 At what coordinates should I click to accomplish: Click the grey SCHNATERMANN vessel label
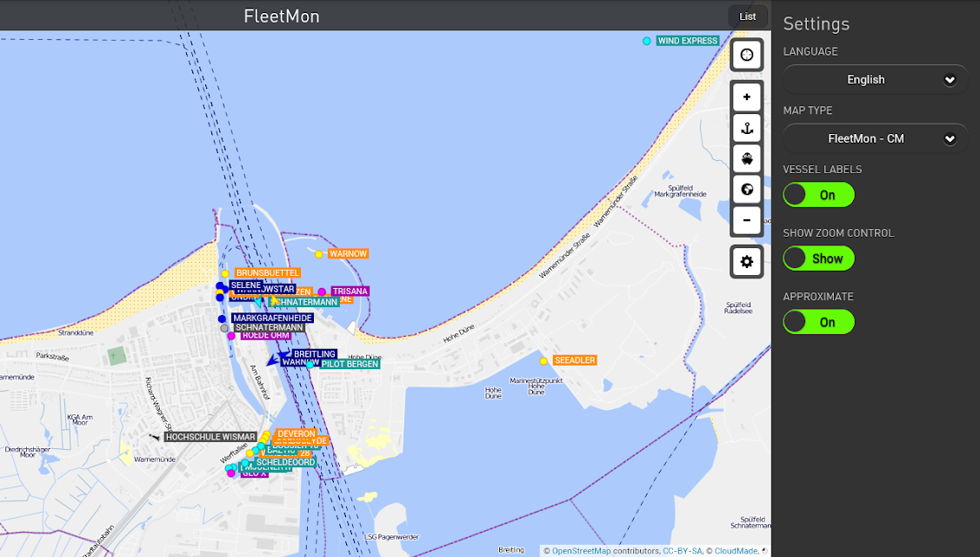pyautogui.click(x=270, y=327)
